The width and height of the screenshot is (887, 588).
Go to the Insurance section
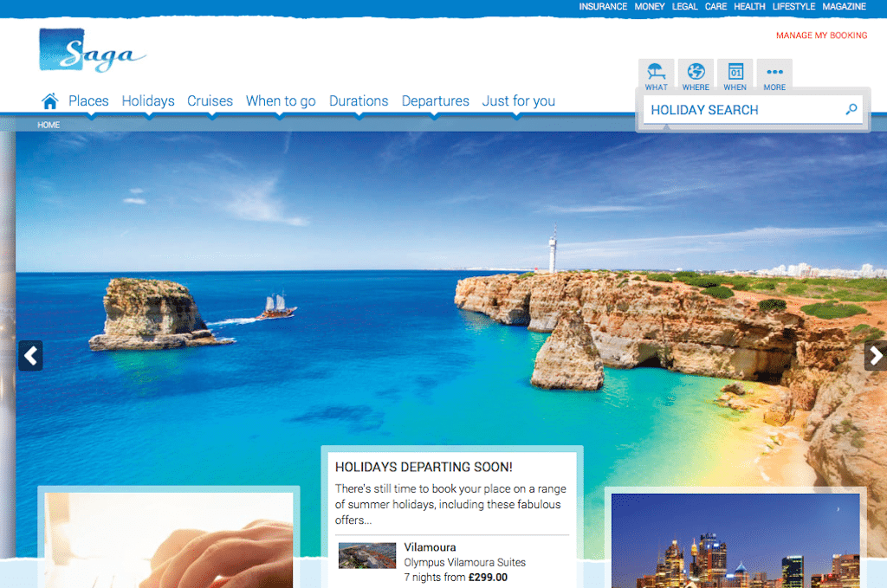click(603, 7)
